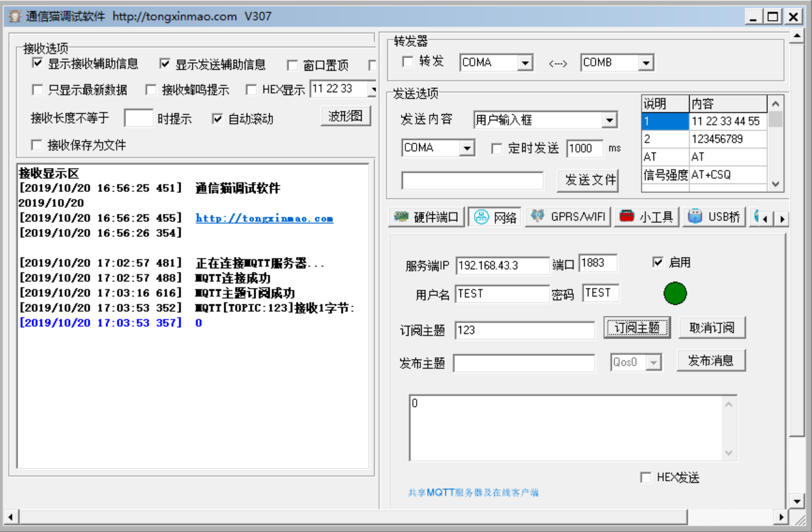Open the 小工具 toolbox tab icon

tap(626, 216)
